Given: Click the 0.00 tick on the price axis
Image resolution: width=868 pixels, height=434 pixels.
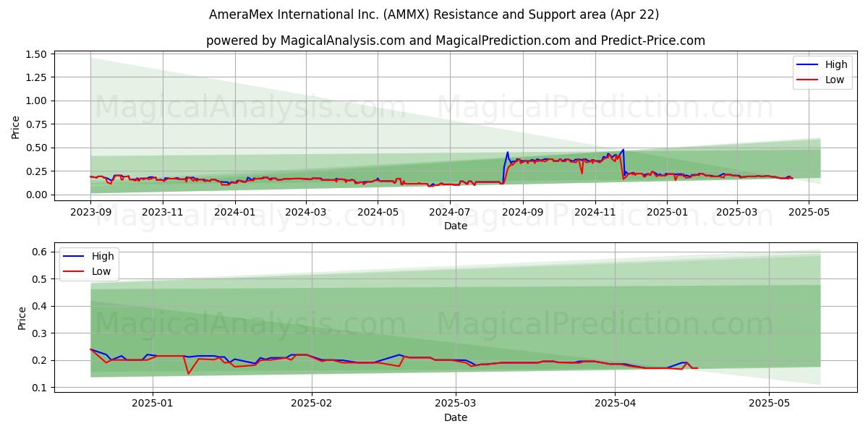Looking at the screenshot, I should [36, 195].
